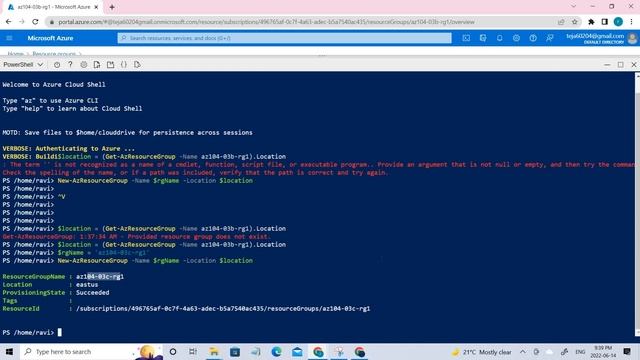
Task: Open Cortana circle on the taskbar
Action: coord(173,351)
